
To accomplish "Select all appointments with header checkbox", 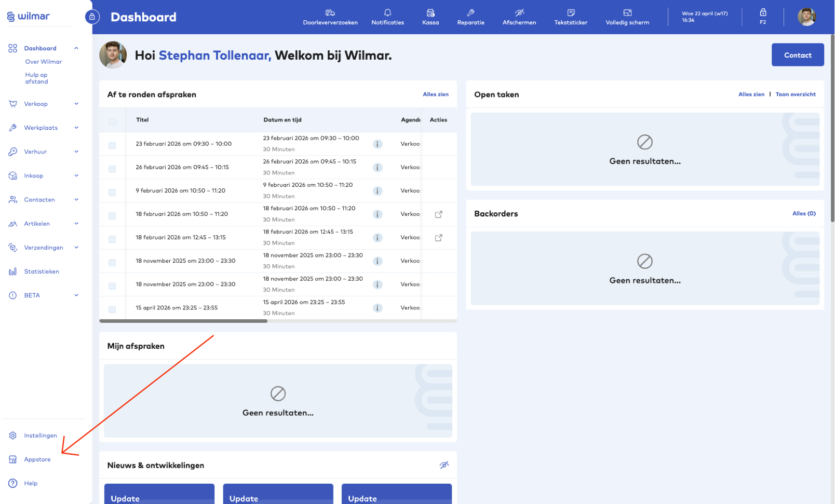I will click(x=112, y=121).
